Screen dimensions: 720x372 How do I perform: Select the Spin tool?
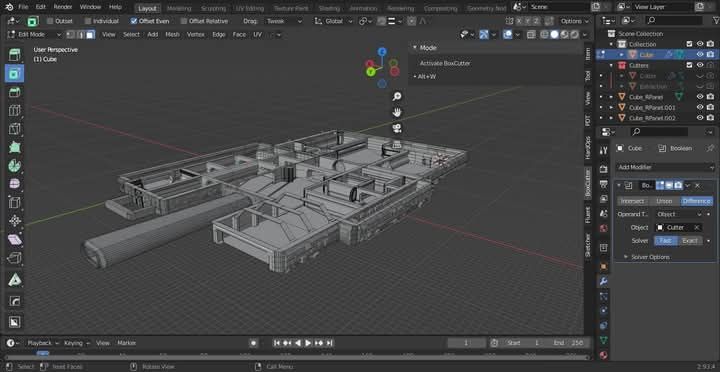coord(15,165)
